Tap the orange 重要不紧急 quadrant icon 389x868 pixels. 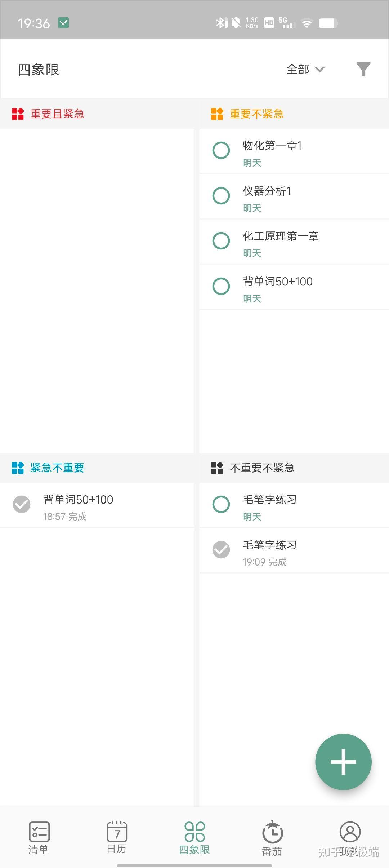(217, 114)
